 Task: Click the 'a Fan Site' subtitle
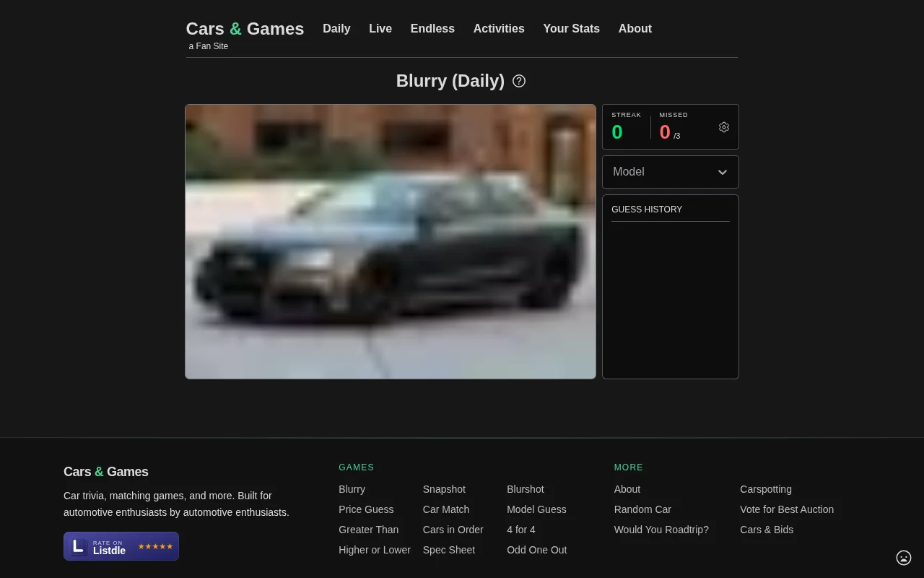209,46
